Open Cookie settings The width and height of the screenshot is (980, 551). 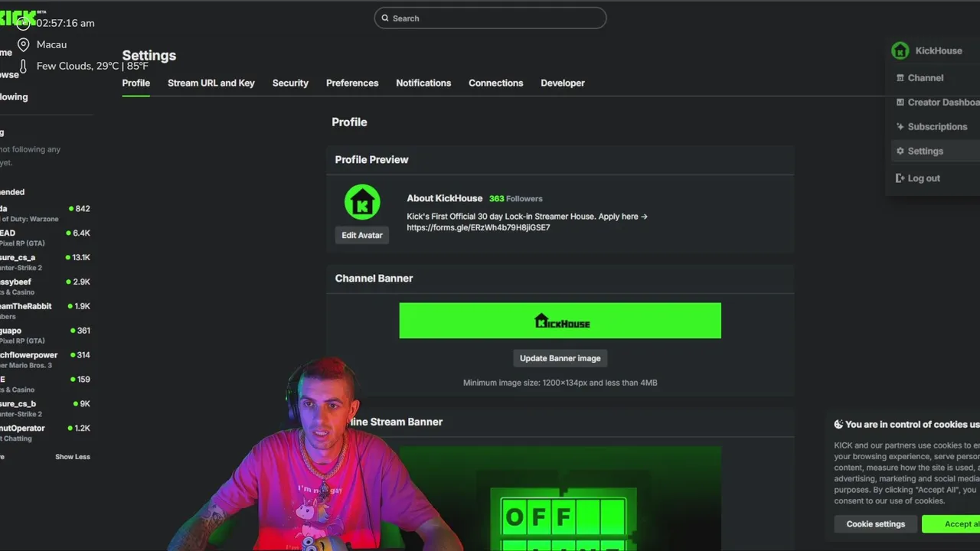[876, 524]
